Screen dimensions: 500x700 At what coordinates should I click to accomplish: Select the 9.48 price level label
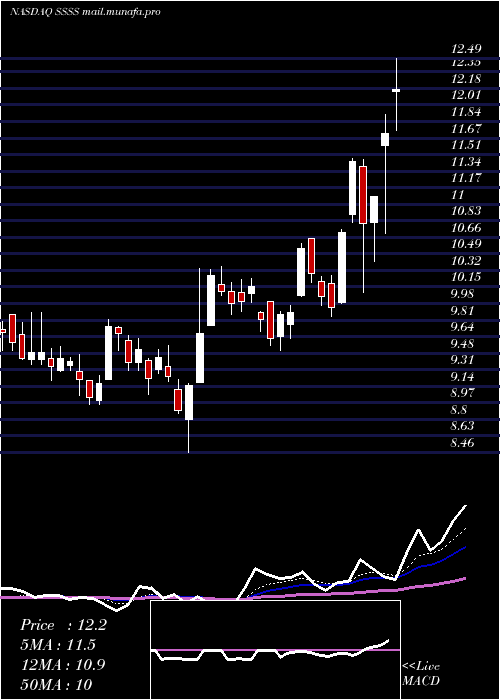pos(463,344)
